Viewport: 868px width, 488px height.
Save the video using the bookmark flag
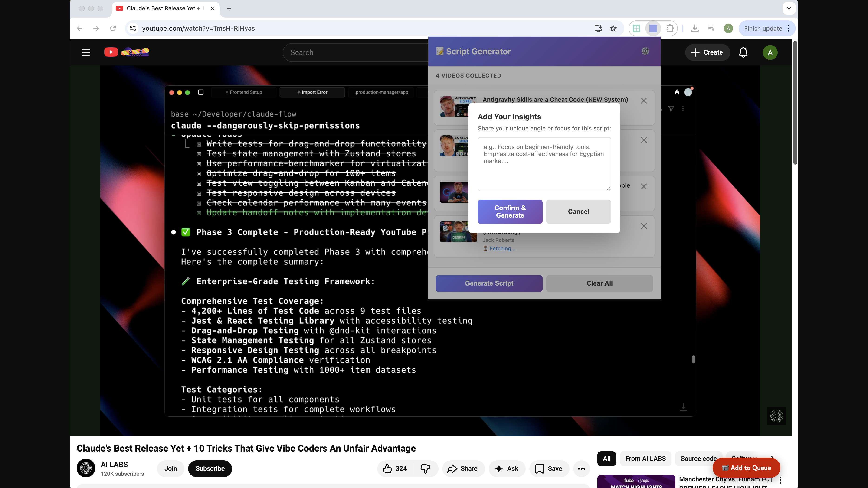(x=549, y=468)
